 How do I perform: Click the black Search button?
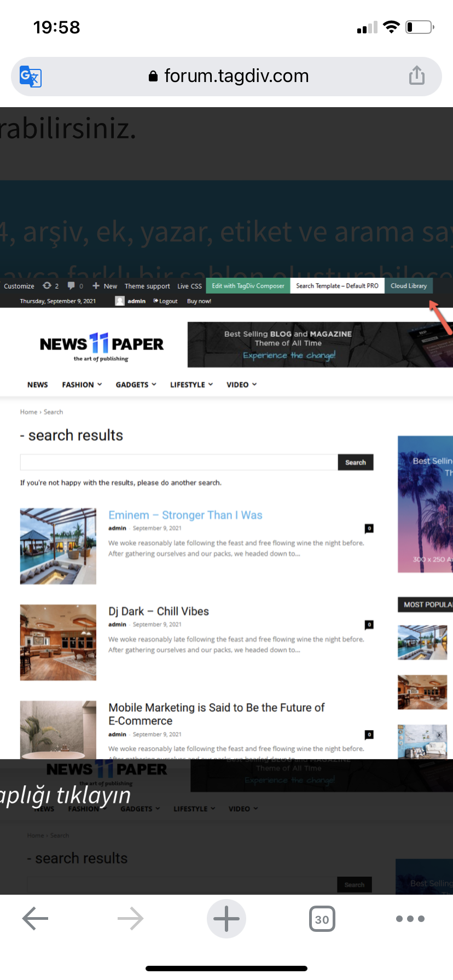356,462
